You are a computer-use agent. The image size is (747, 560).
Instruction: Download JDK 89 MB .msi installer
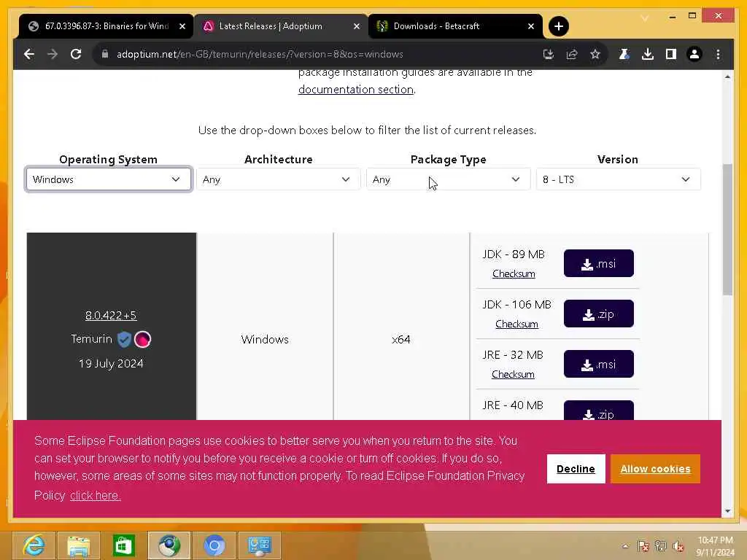click(599, 263)
